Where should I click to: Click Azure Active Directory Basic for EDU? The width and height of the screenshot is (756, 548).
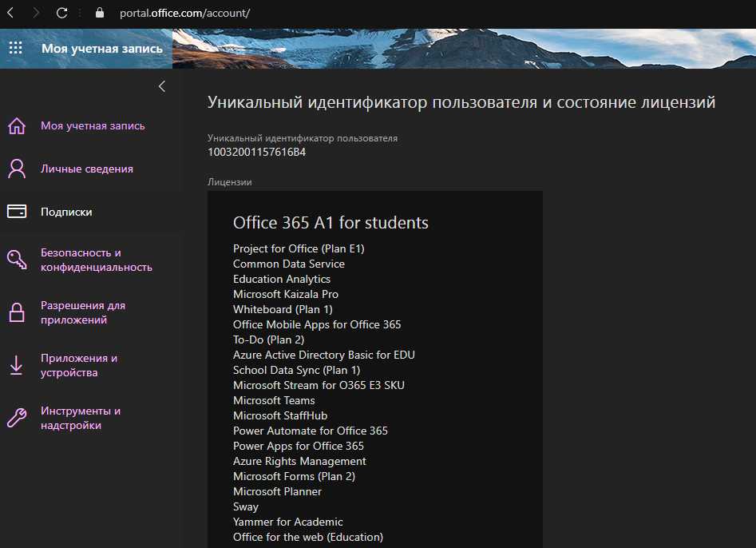324,355
